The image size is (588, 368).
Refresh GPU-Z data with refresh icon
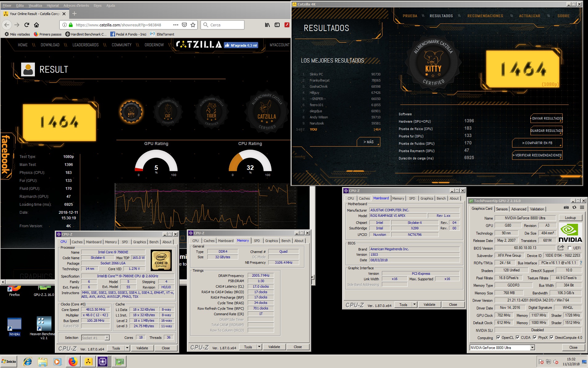(574, 208)
